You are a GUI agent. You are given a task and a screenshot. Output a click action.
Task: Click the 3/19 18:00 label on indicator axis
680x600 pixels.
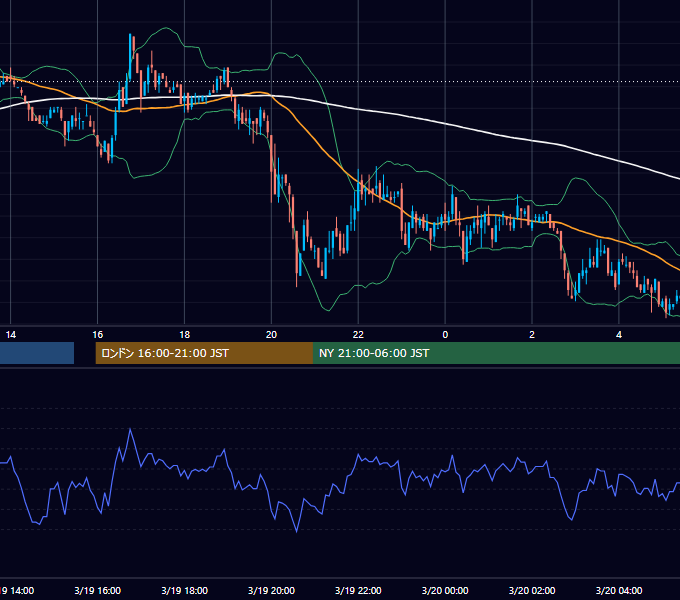coord(185,590)
